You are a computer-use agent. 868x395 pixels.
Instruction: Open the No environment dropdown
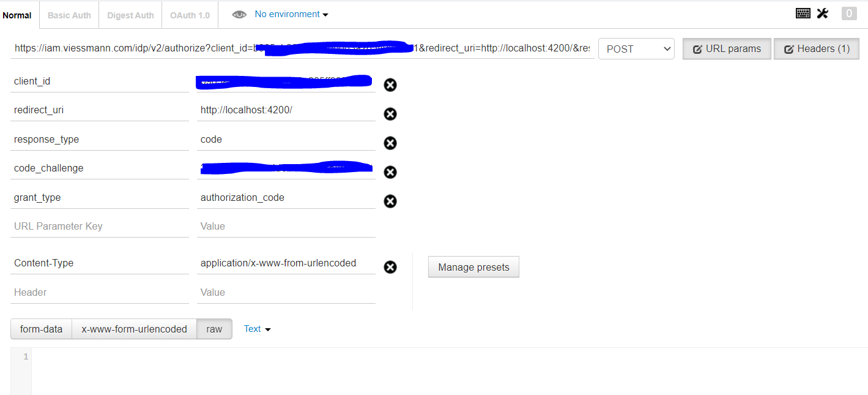click(x=291, y=14)
